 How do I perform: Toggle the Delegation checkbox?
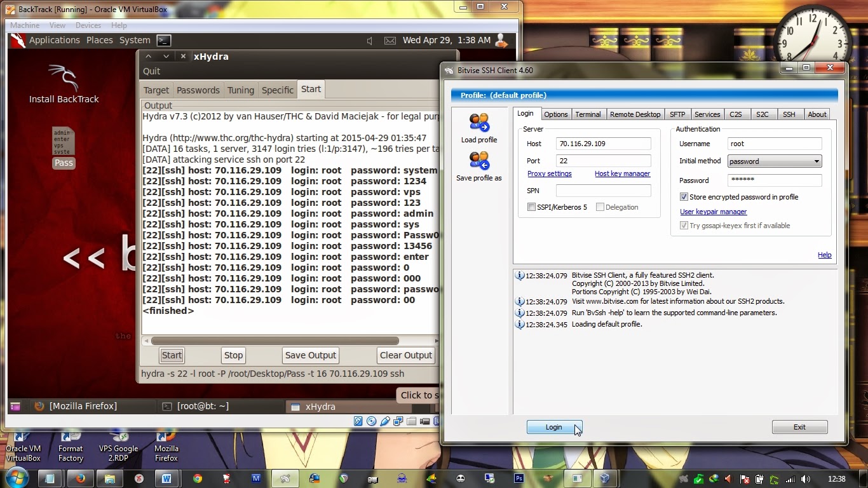pos(600,207)
